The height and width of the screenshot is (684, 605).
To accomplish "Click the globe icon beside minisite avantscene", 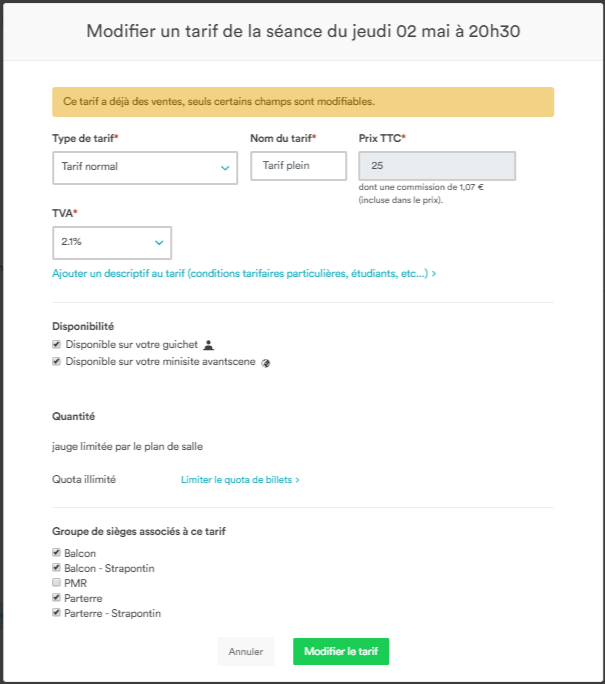I will click(265, 363).
